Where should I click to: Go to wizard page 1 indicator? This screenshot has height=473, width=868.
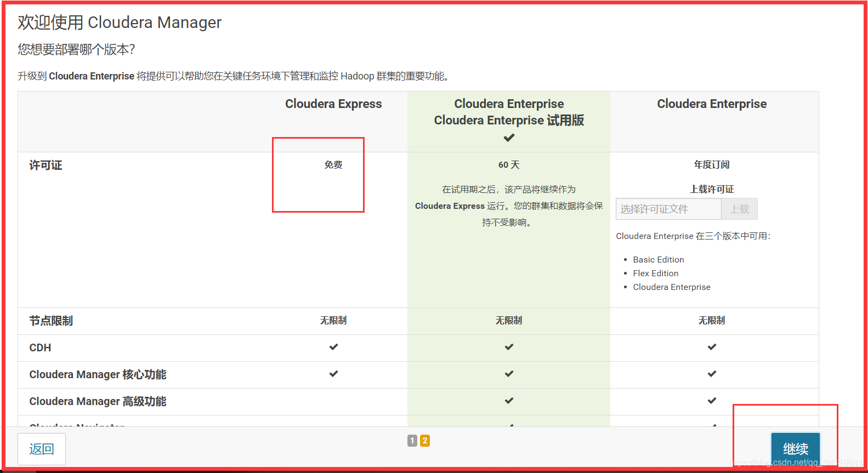(412, 441)
